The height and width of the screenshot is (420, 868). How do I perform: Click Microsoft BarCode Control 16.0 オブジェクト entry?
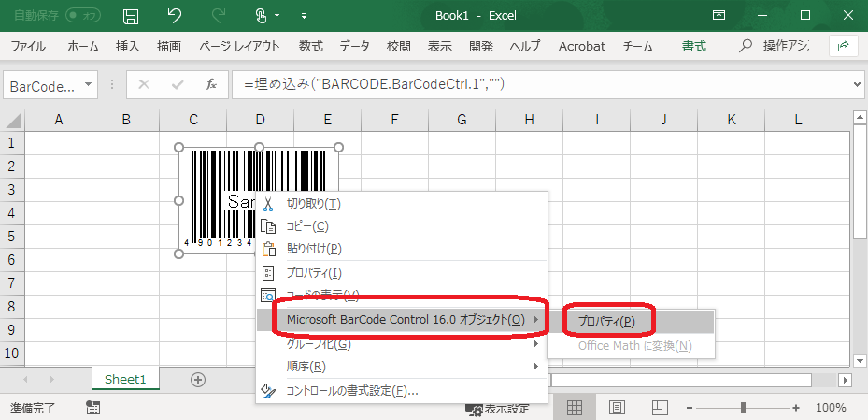click(406, 319)
